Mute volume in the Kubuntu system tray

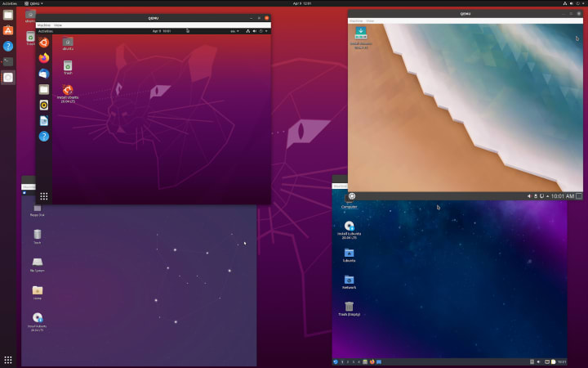pyautogui.click(x=528, y=196)
